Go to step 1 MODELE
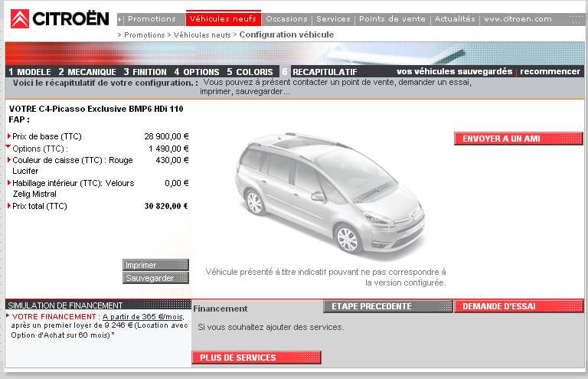The image size is (588, 379). [30, 72]
